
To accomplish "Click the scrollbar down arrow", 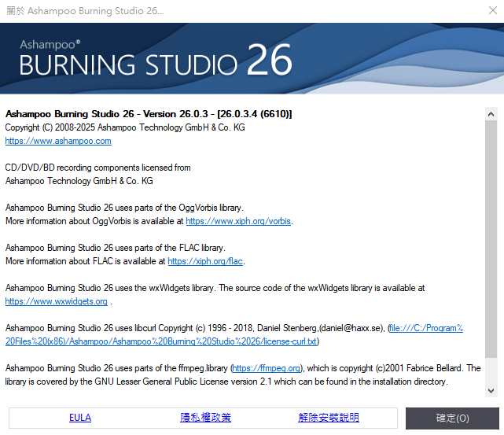I will click(x=491, y=391).
